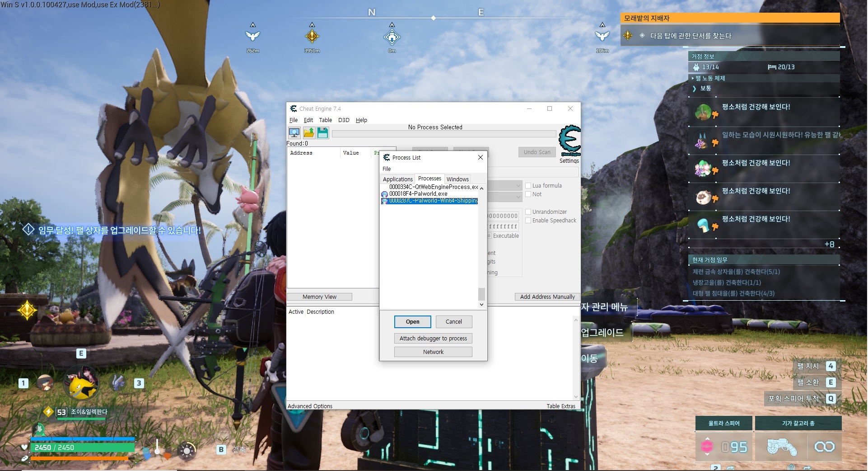
Task: Click the Palworld-Win64-Shipping process icon
Action: pos(385,201)
